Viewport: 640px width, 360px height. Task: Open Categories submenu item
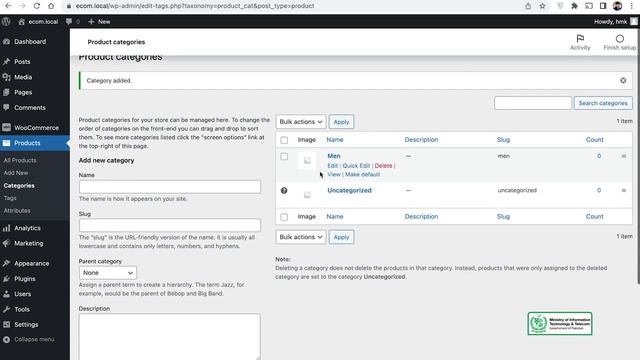(x=19, y=186)
